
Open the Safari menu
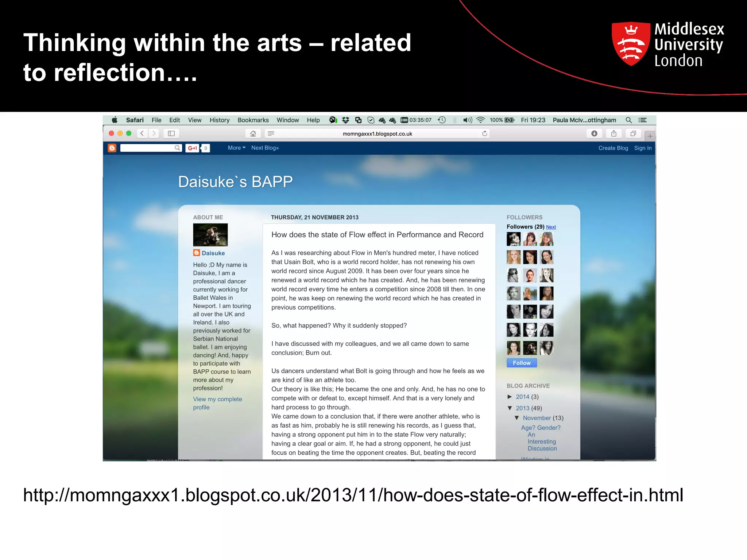click(135, 120)
